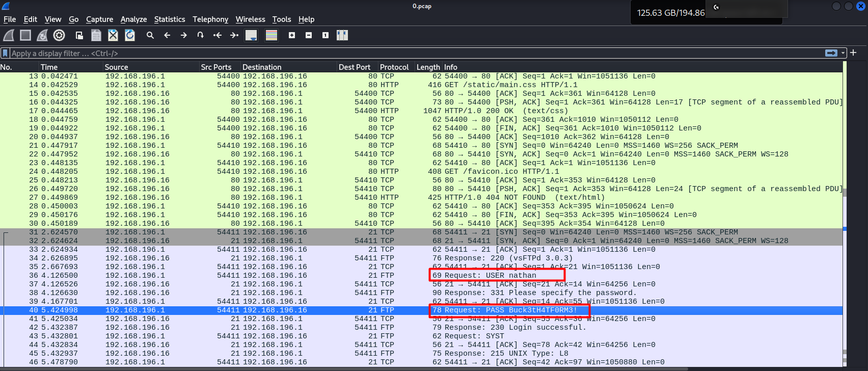Open the View menu

[x=53, y=19]
